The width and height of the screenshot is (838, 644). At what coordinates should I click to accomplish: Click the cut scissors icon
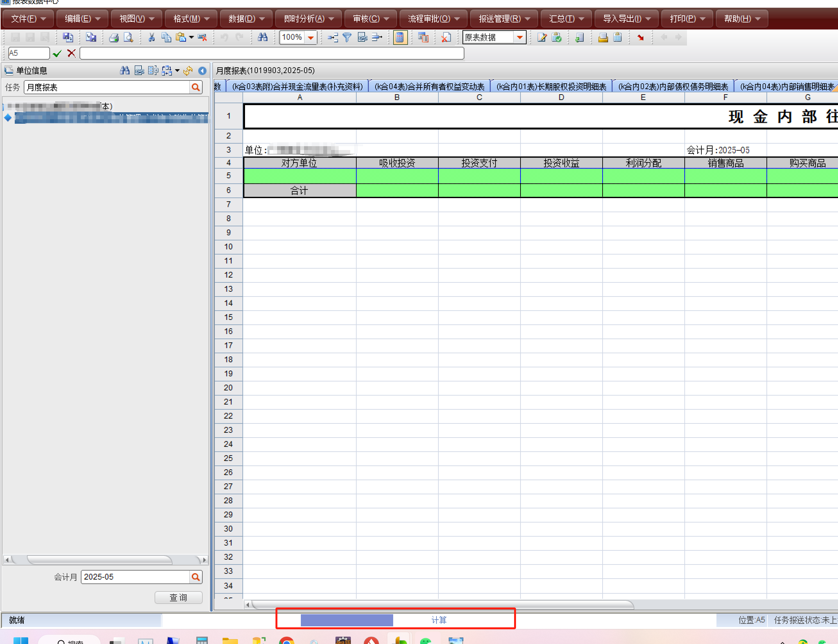pyautogui.click(x=151, y=38)
